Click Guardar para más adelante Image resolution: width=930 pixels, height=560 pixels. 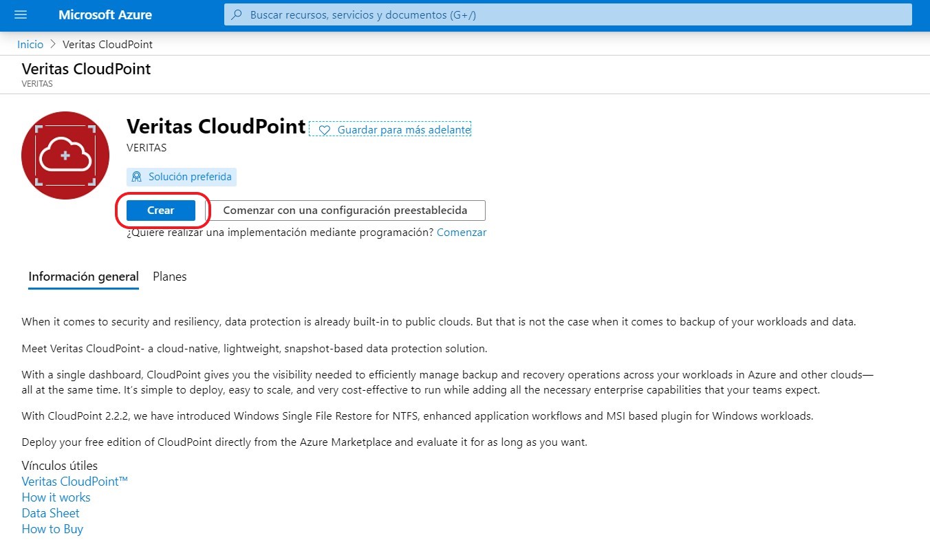click(404, 129)
